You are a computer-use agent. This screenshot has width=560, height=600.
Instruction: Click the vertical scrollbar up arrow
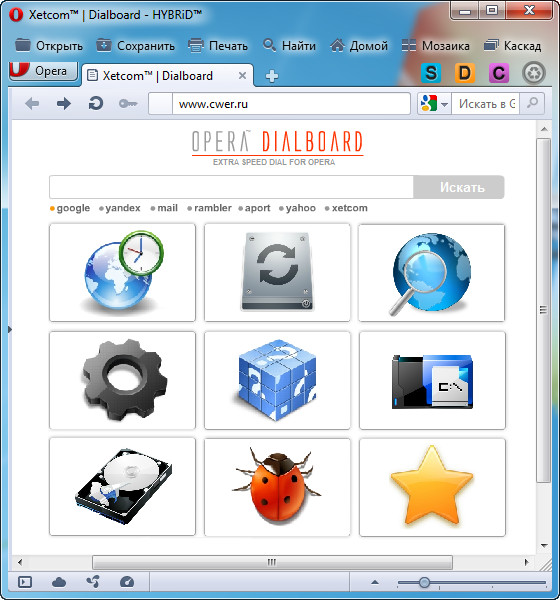click(x=544, y=129)
